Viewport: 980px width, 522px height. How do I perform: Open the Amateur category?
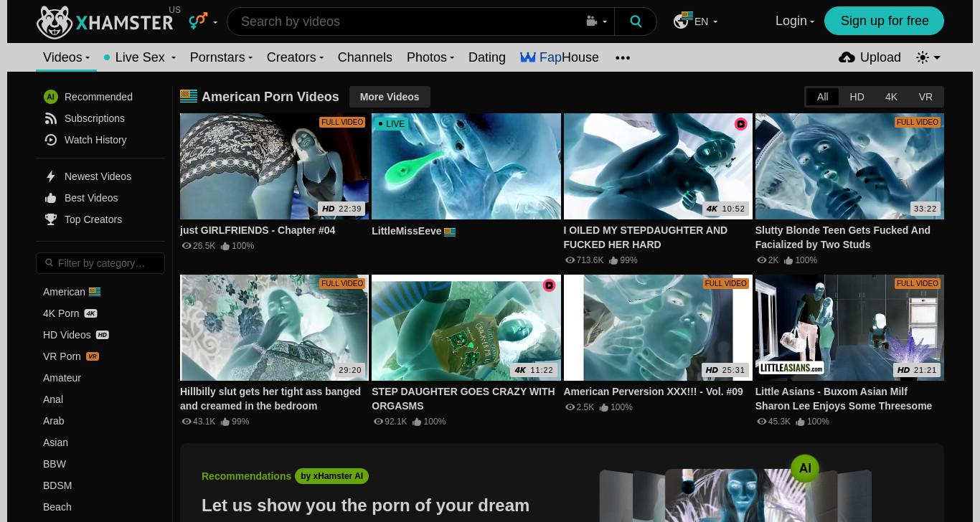tap(62, 378)
